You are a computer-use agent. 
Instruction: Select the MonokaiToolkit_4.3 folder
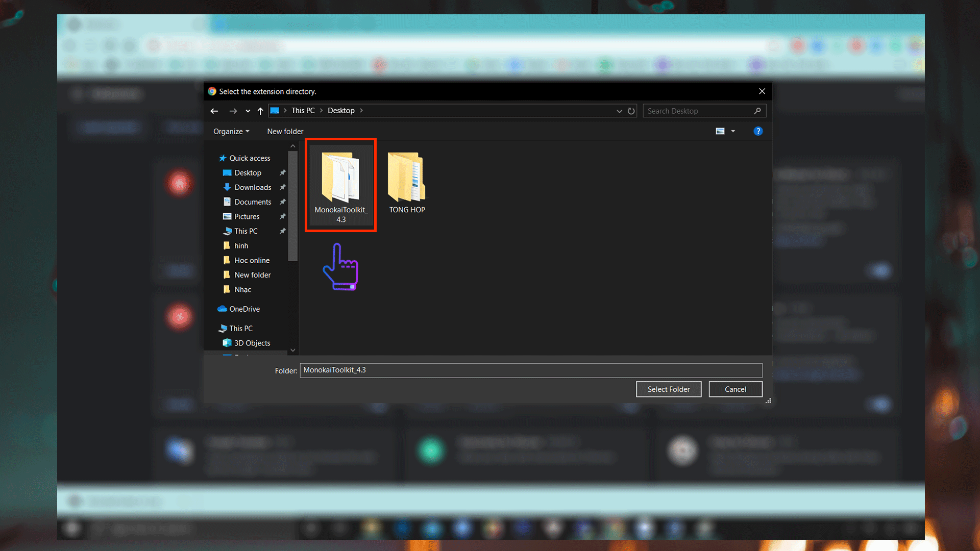pos(340,185)
